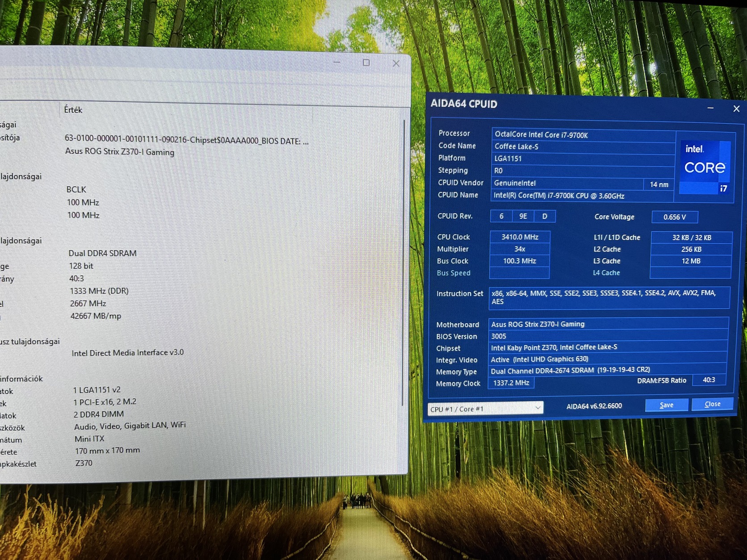This screenshot has width=747, height=560.
Task: Select the '2667 MHz' value
Action: [x=88, y=303]
